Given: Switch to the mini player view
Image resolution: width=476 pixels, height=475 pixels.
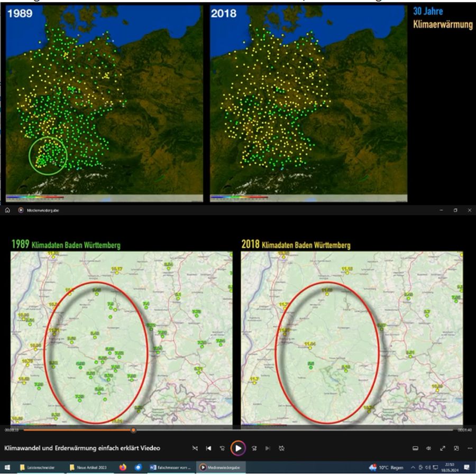Looking at the screenshot, I should point(456,448).
